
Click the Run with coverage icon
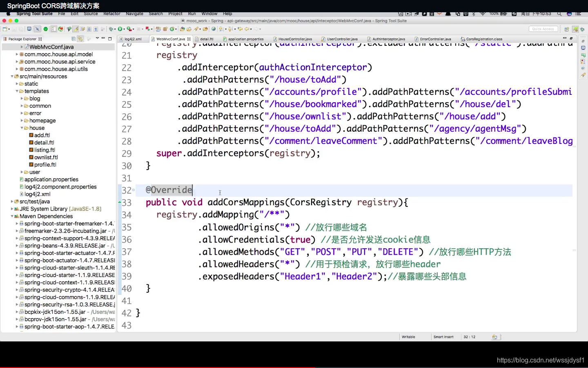129,29
